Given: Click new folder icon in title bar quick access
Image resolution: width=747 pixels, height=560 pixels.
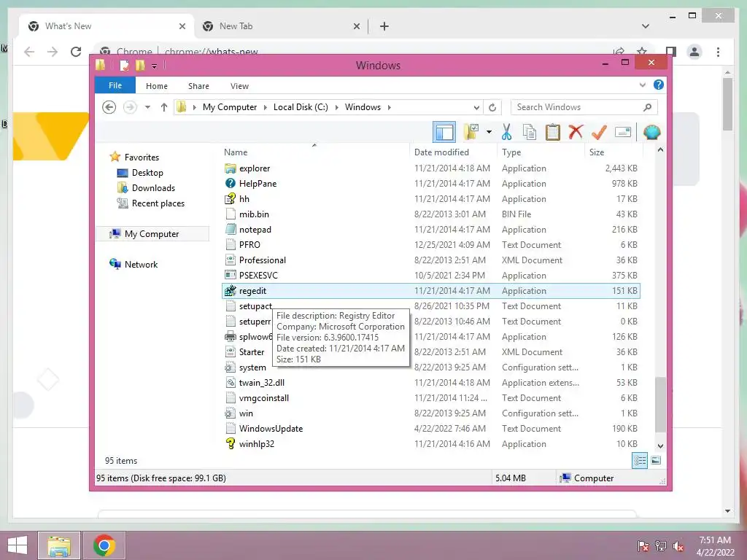Looking at the screenshot, I should [x=140, y=65].
